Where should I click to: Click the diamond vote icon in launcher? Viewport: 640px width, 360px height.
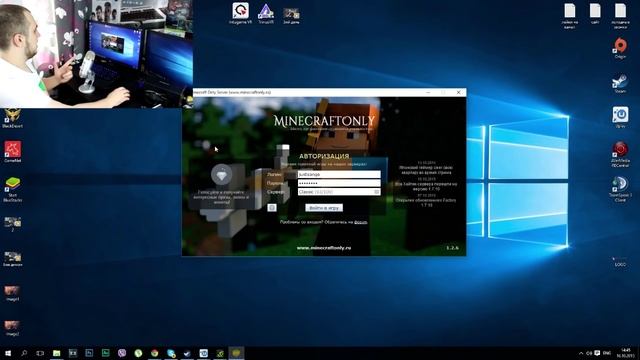[222, 175]
